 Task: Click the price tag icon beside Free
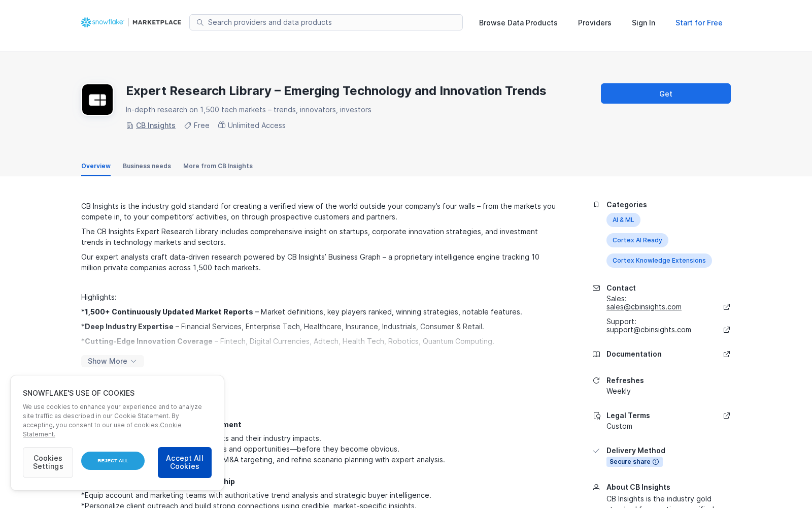(188, 125)
